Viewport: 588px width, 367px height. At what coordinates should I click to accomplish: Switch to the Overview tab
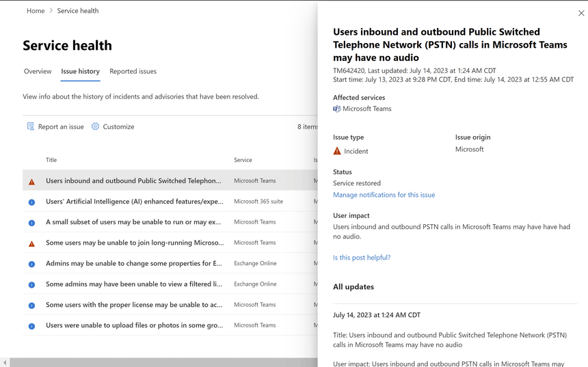point(38,71)
